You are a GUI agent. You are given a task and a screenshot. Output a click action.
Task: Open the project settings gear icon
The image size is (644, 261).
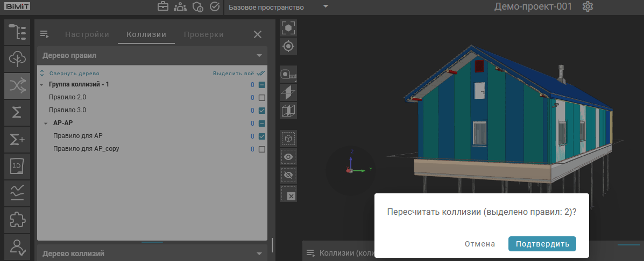(588, 7)
